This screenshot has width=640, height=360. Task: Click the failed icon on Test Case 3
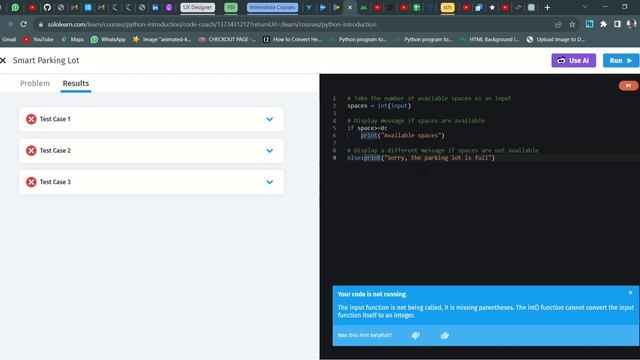point(31,182)
